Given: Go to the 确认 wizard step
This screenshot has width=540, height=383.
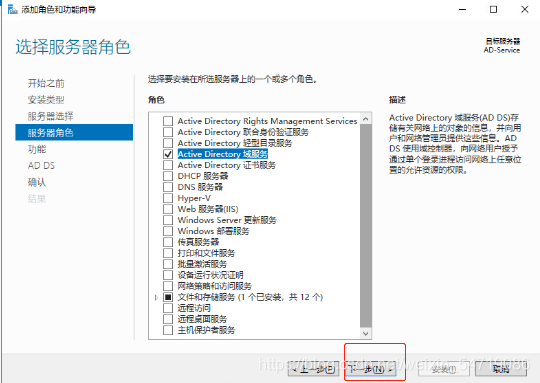Looking at the screenshot, I should click(x=37, y=182).
